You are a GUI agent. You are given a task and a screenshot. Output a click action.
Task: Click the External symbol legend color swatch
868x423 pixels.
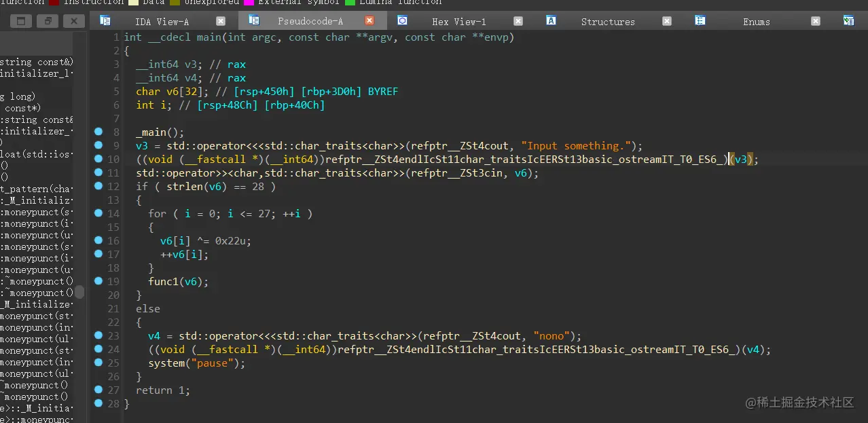coord(248,2)
